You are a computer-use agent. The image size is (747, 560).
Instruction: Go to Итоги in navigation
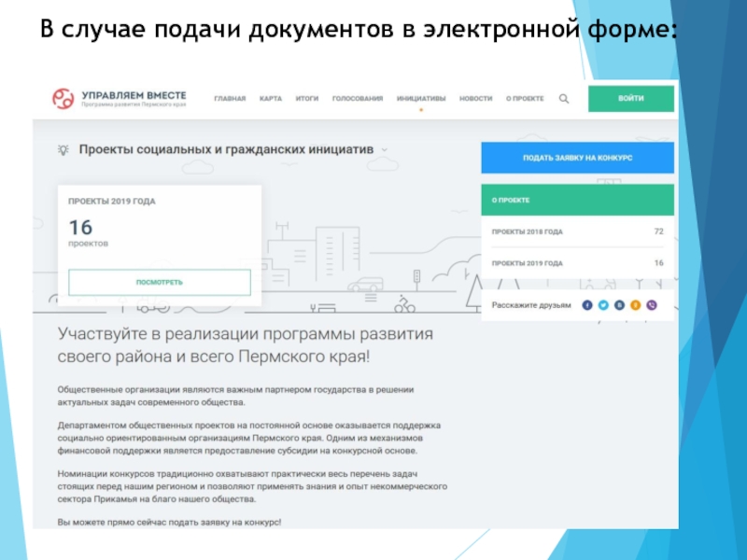point(307,98)
